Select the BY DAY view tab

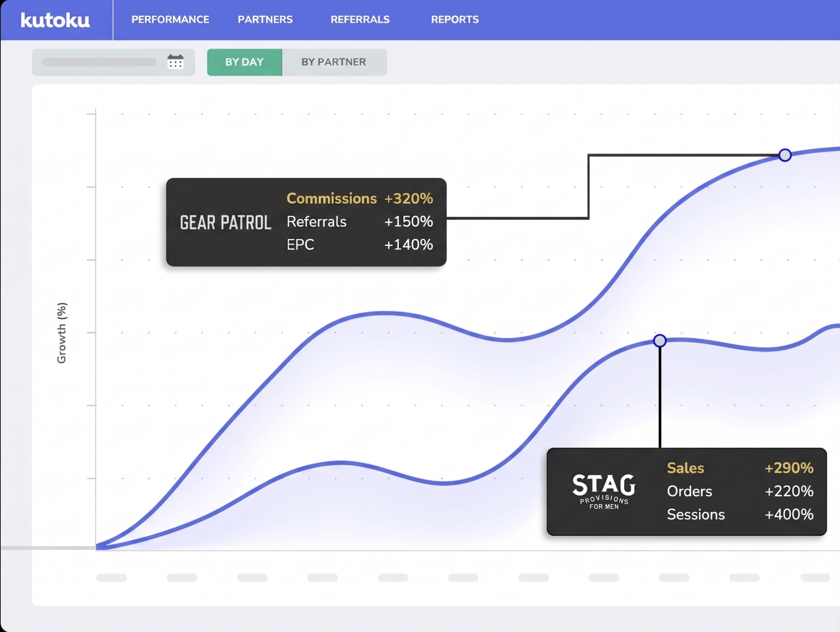tap(244, 62)
